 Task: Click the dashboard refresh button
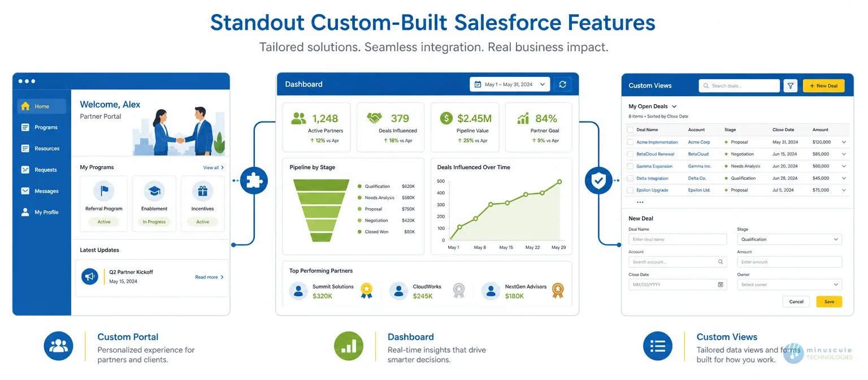click(562, 84)
